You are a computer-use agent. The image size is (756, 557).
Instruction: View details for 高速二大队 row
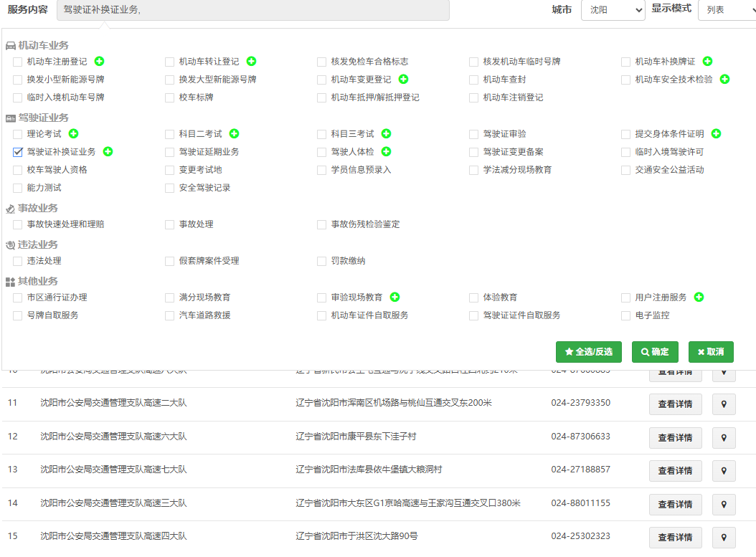675,404
